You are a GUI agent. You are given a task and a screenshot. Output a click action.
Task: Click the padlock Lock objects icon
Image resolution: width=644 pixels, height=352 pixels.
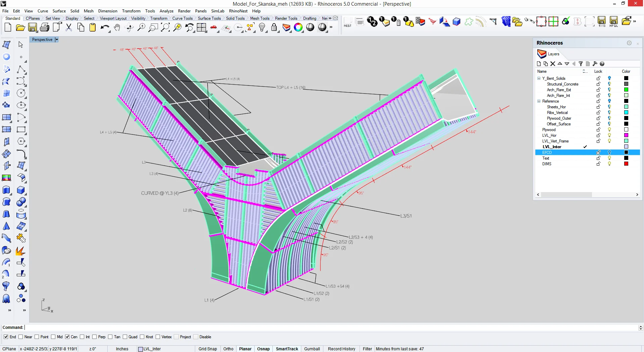274,27
